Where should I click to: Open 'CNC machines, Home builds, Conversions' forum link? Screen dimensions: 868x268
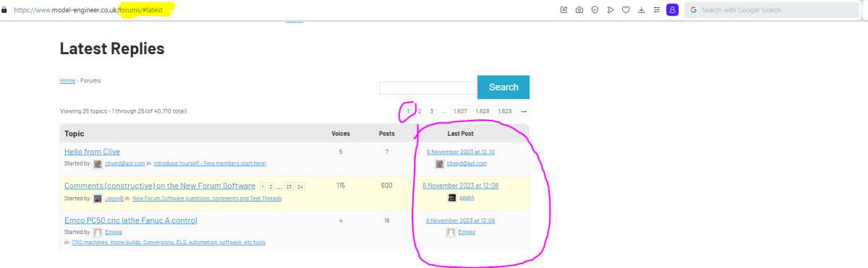click(169, 242)
